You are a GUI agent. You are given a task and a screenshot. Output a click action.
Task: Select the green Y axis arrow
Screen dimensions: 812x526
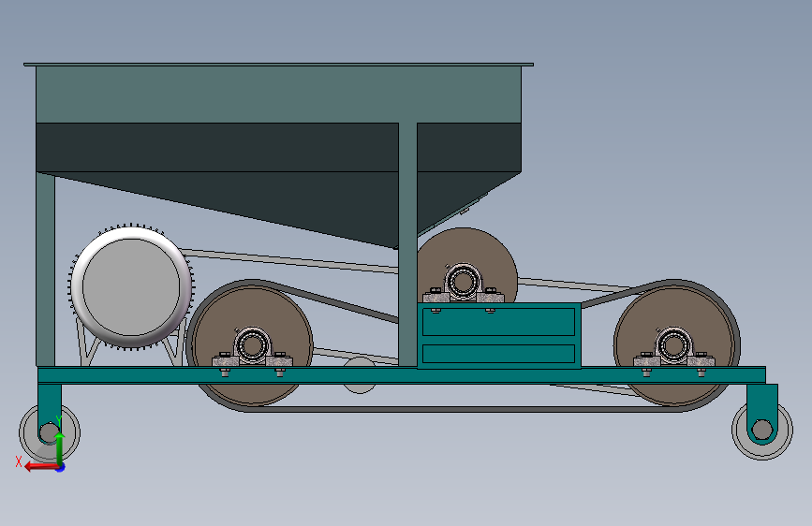[x=60, y=447]
